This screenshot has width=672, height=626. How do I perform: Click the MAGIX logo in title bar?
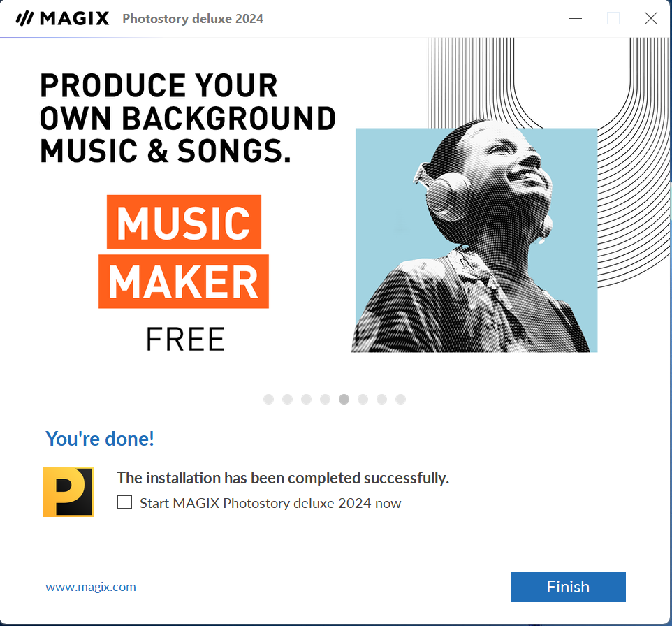pos(62,18)
